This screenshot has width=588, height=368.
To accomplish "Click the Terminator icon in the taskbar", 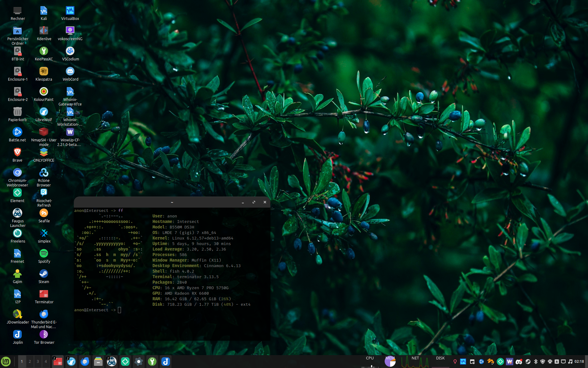I will (58, 362).
